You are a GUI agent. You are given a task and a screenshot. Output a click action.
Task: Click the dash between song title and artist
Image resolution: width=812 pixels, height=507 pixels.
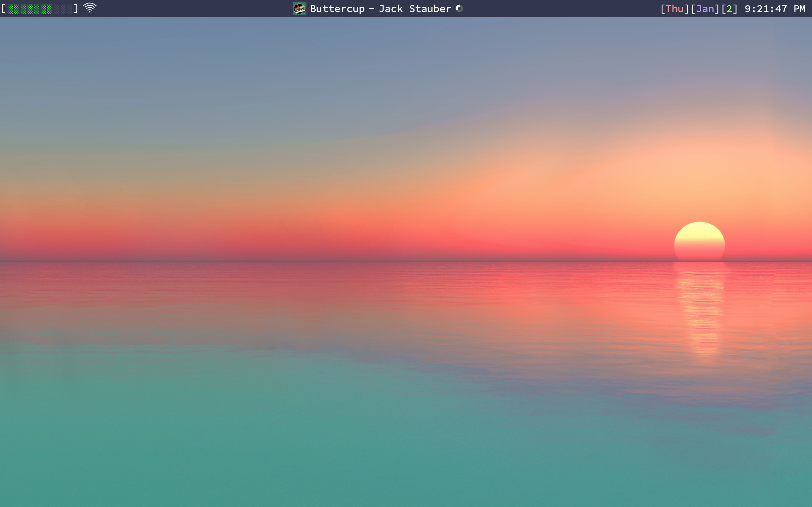371,9
